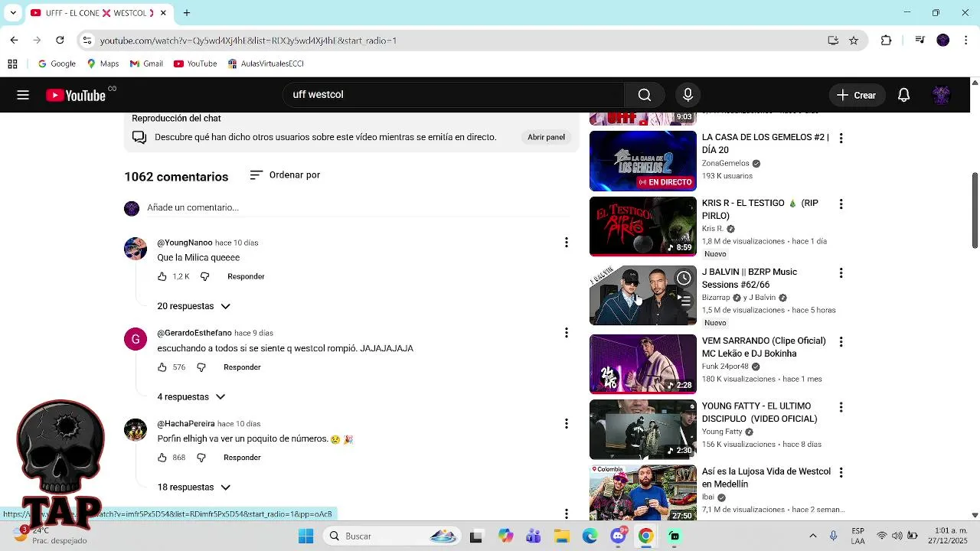Open Chrome apps grid in bookmarks bar
The height and width of the screenshot is (551, 980).
12,64
